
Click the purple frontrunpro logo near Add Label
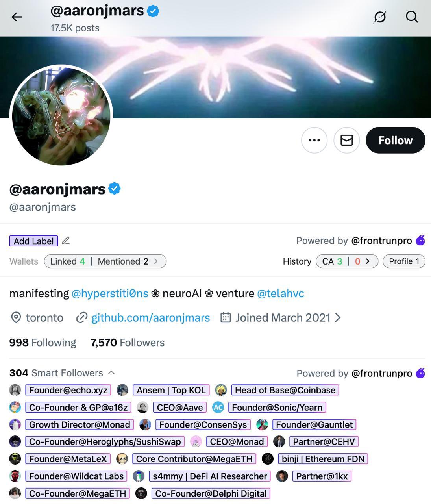421,240
